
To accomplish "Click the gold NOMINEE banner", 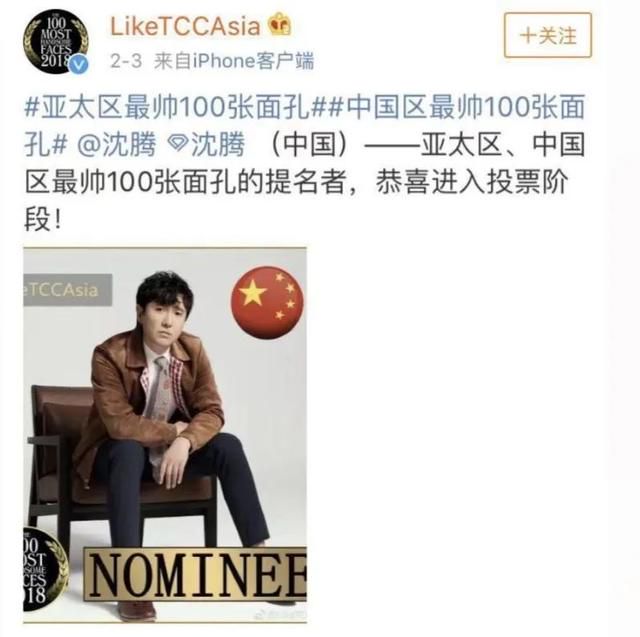I will (195, 574).
